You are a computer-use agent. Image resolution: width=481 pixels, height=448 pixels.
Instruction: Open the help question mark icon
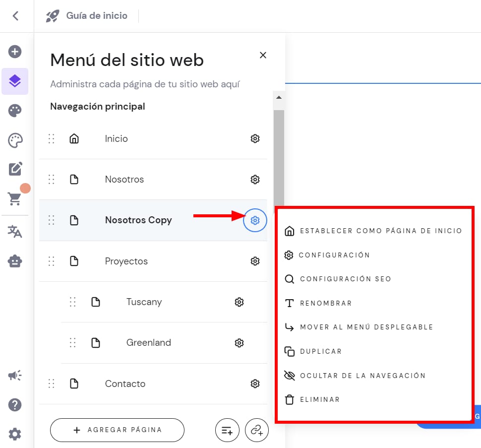(15, 405)
